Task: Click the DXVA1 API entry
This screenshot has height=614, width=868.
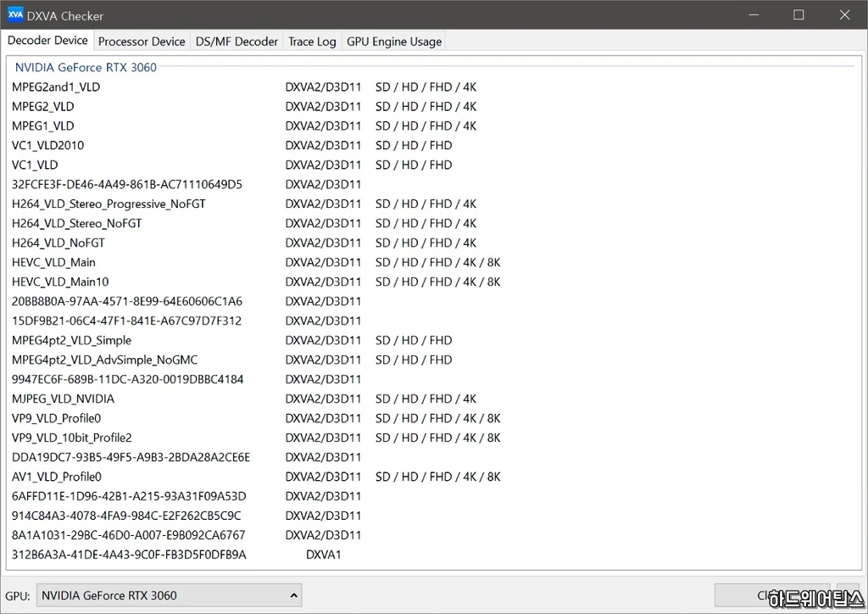Action: click(323, 554)
